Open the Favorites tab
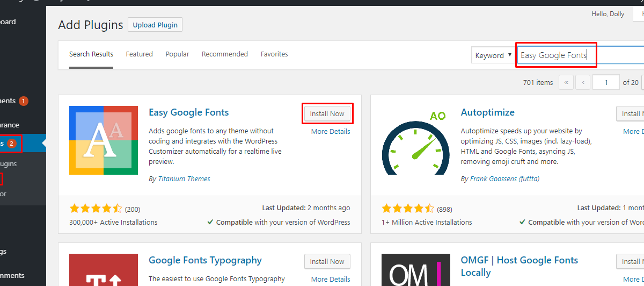Viewport: 644px width, 286px height. click(x=274, y=54)
